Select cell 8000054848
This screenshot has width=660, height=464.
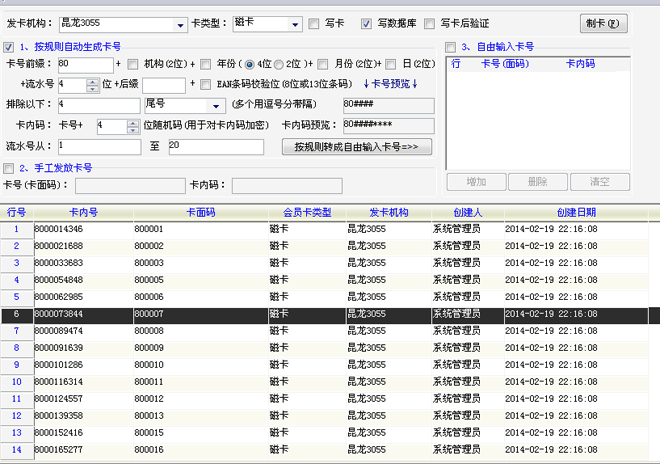pyautogui.click(x=83, y=280)
